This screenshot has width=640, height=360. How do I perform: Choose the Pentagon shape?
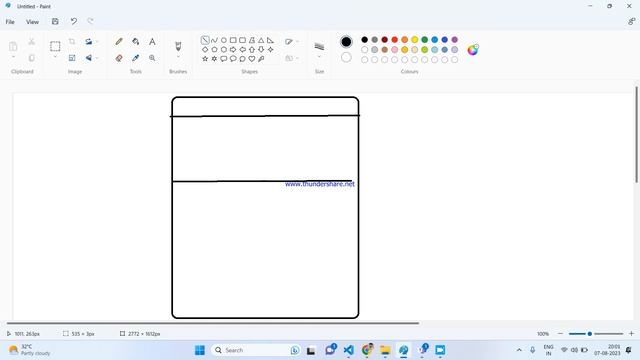pos(214,49)
